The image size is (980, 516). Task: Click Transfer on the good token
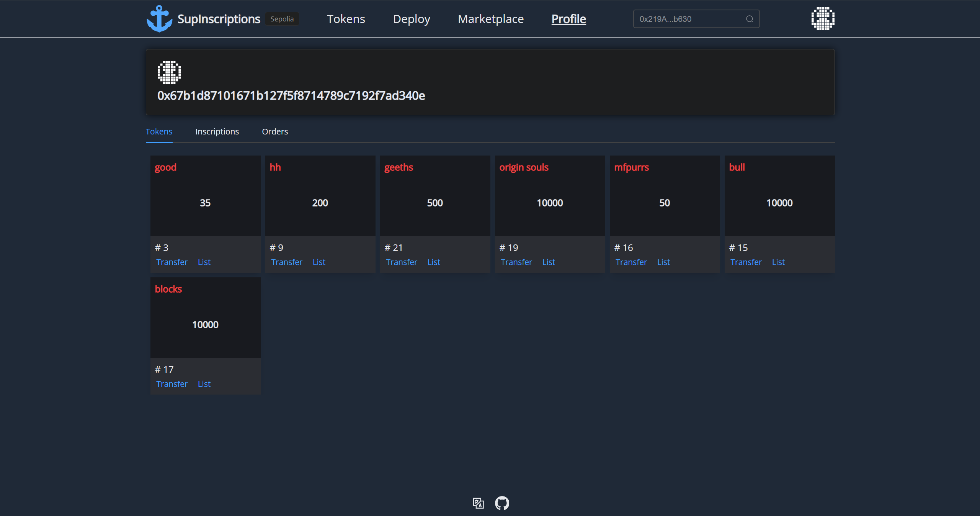(172, 262)
